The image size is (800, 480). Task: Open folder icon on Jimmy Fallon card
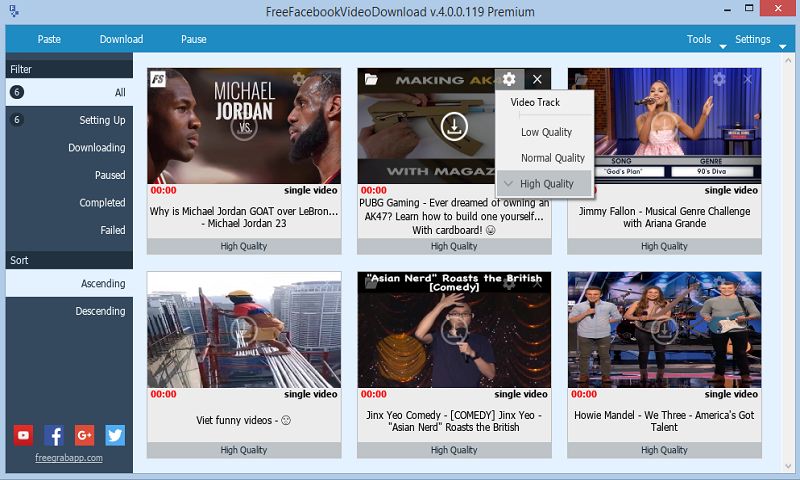tap(581, 79)
